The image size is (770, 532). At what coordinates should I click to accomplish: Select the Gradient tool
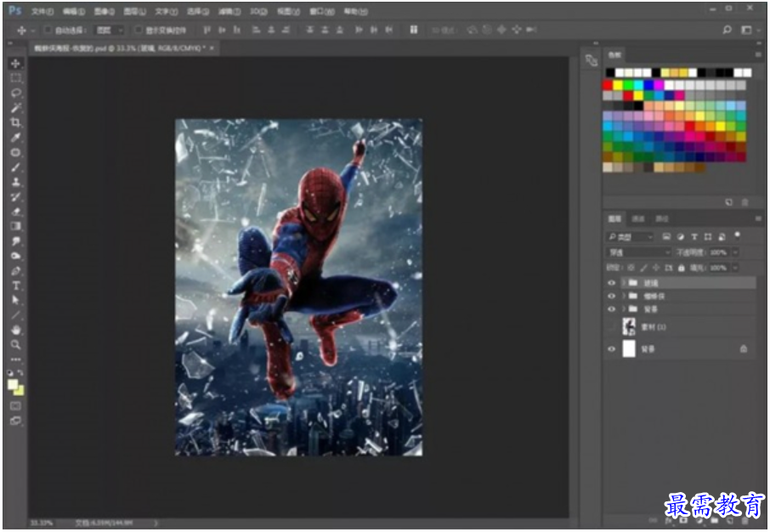click(15, 226)
